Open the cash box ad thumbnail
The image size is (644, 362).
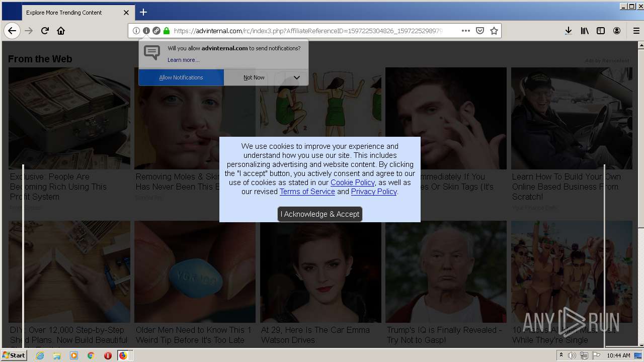(69, 118)
